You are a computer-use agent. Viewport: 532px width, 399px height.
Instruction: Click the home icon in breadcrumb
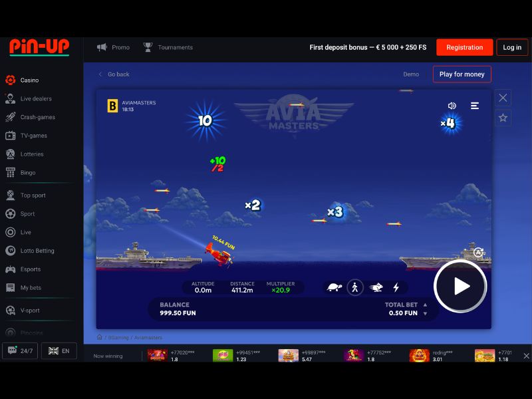pos(100,337)
